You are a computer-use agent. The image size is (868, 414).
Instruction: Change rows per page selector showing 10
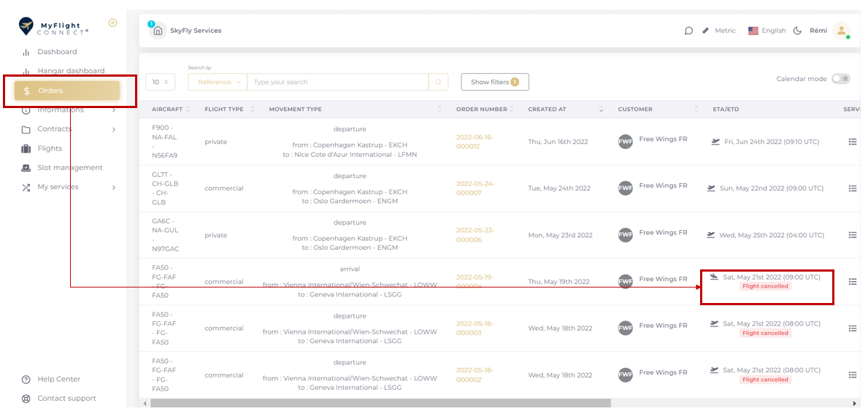[160, 83]
